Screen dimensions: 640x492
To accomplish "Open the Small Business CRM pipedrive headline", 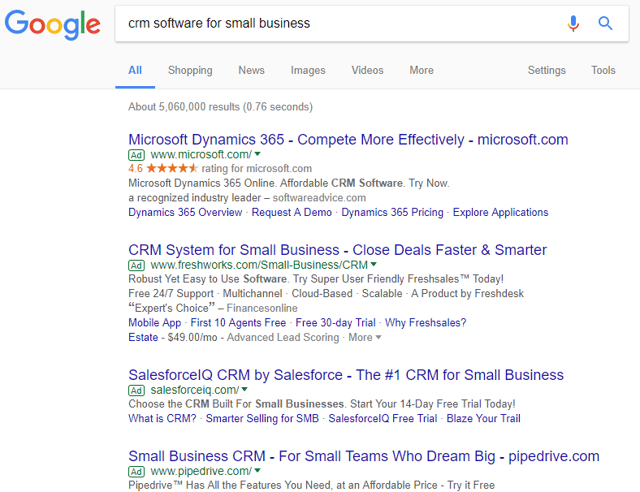I will point(364,456).
